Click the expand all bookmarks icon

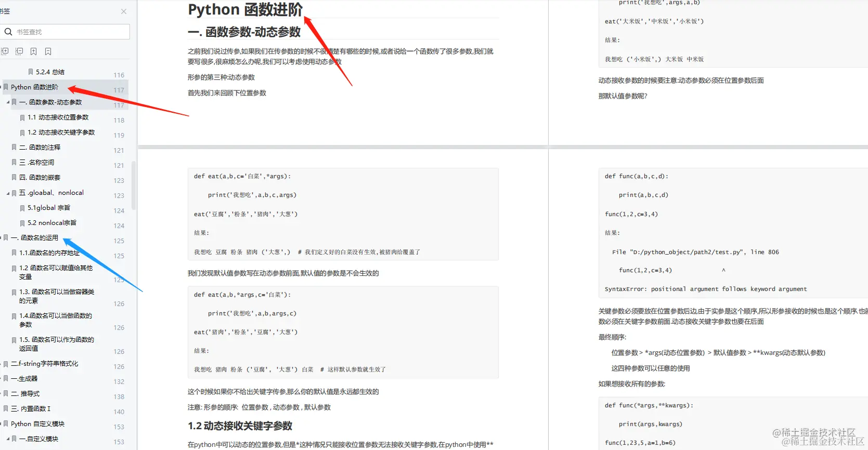pos(5,51)
